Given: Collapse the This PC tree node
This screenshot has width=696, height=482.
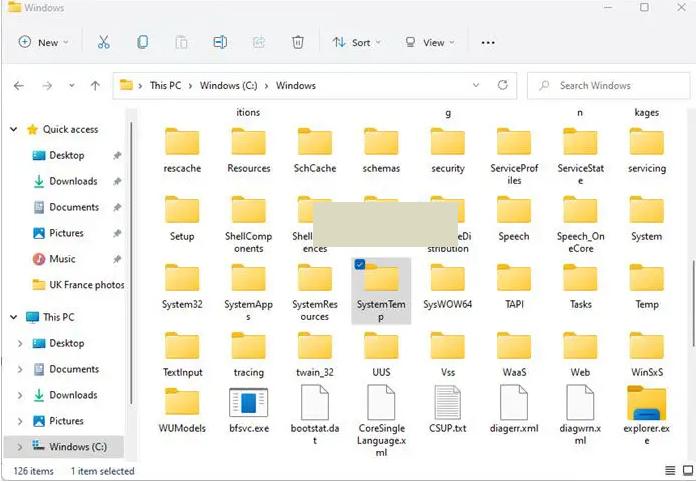Looking at the screenshot, I should [x=14, y=317].
